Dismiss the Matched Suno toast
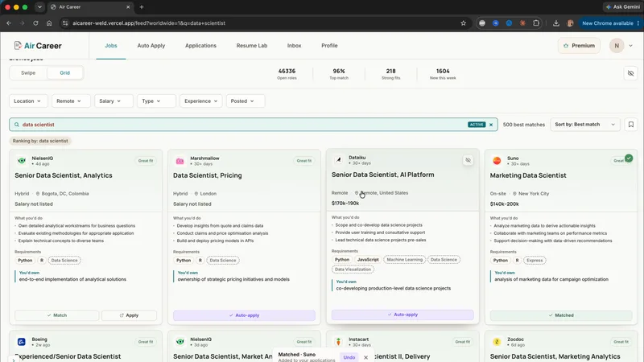 tap(365, 357)
